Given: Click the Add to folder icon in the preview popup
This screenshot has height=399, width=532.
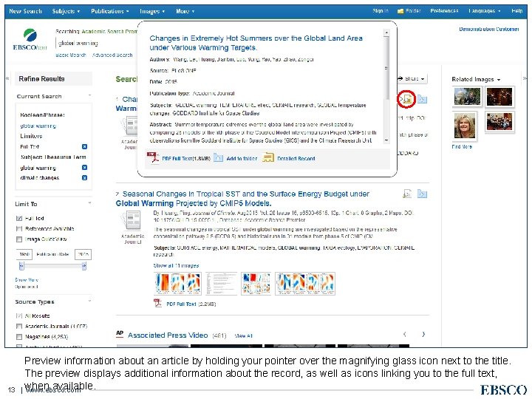Looking at the screenshot, I should click(218, 158).
